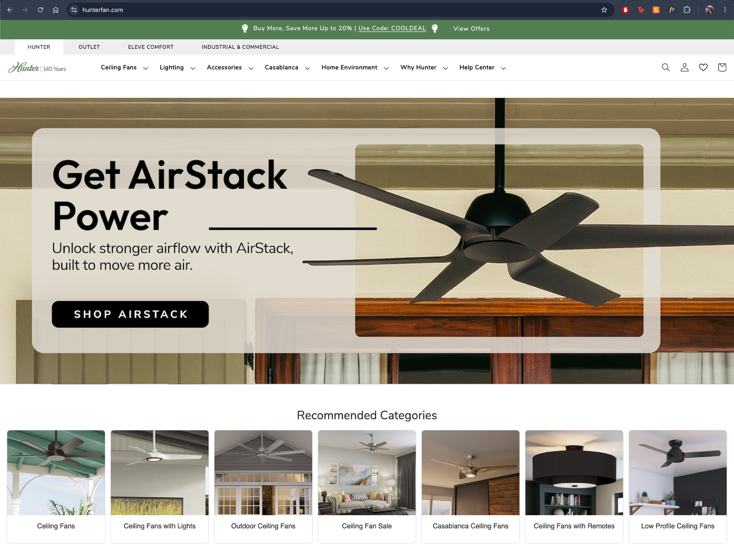
Task: Open the account sign-in person icon
Action: tap(684, 67)
